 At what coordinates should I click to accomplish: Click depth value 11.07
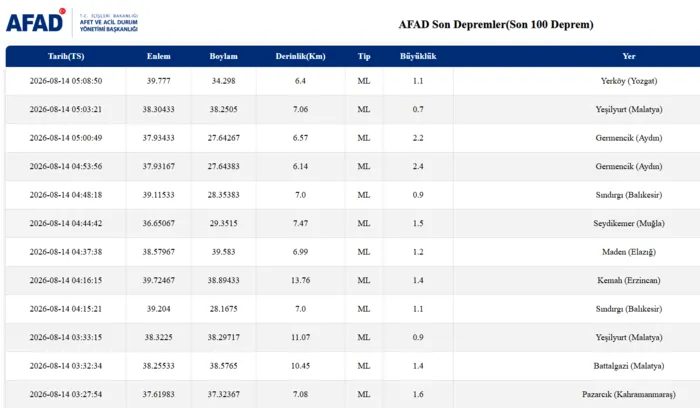coord(300,337)
